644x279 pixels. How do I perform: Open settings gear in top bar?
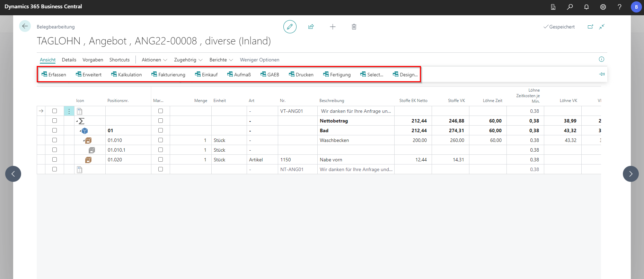click(x=603, y=7)
